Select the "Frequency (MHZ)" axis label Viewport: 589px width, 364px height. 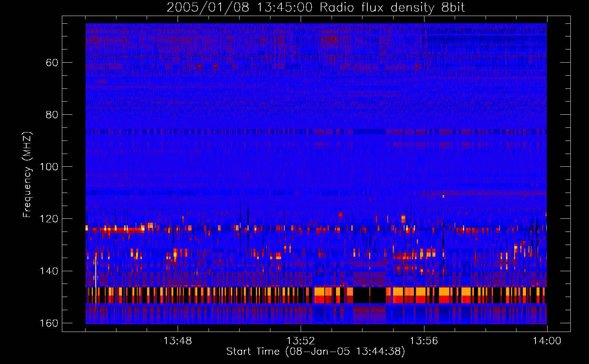(x=27, y=175)
